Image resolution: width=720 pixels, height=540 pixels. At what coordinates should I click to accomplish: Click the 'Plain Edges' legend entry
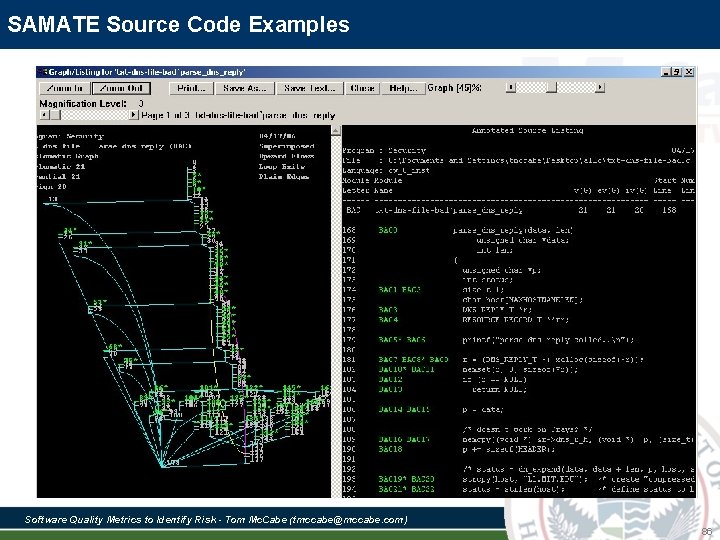284,176
